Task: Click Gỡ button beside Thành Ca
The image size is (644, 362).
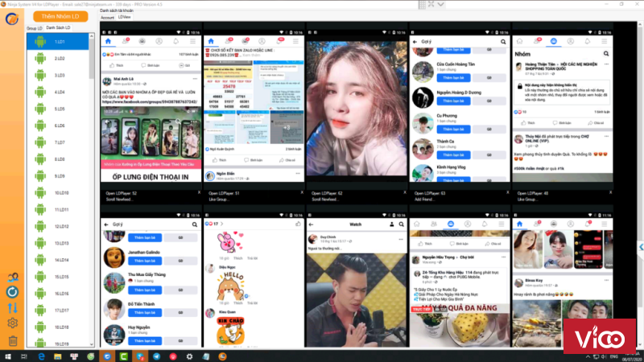Action: (x=489, y=154)
